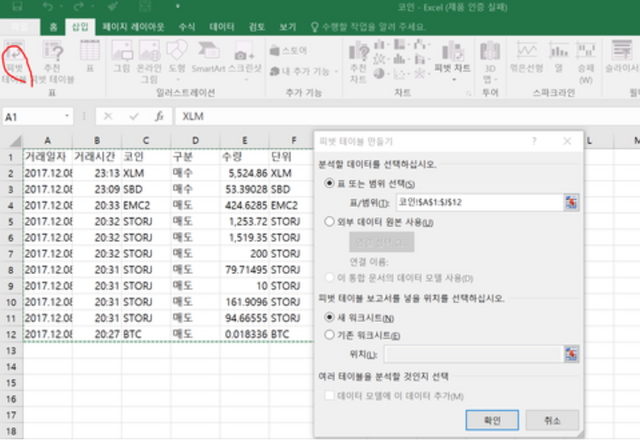Open Customize Quick Access Toolbar dropdown

click(178, 6)
